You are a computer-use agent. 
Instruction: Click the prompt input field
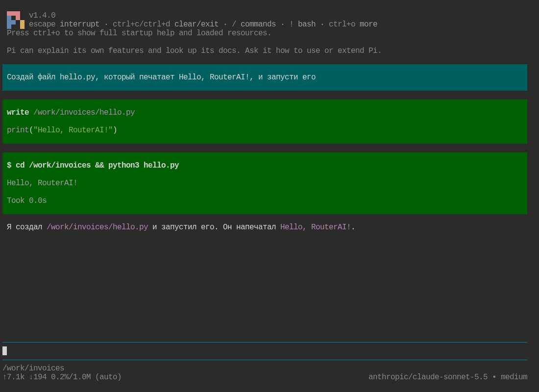point(265,351)
